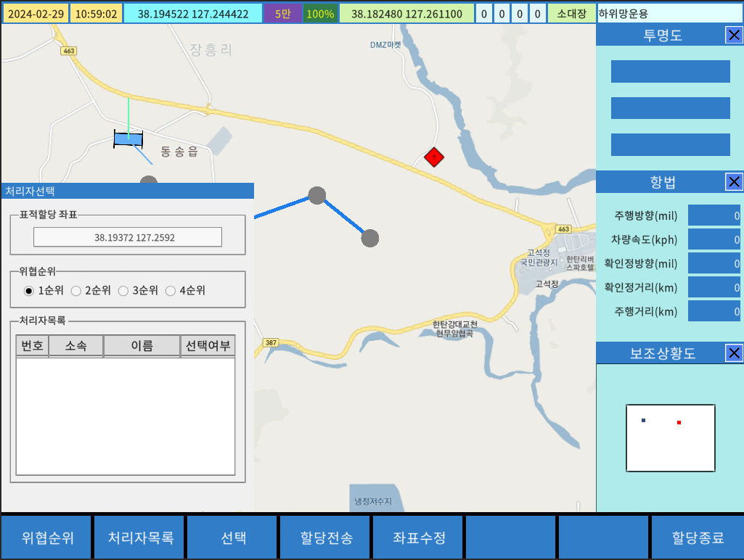The width and height of the screenshot is (744, 560).
Task: Click the 주행방향(mil) value field
Action: click(714, 215)
